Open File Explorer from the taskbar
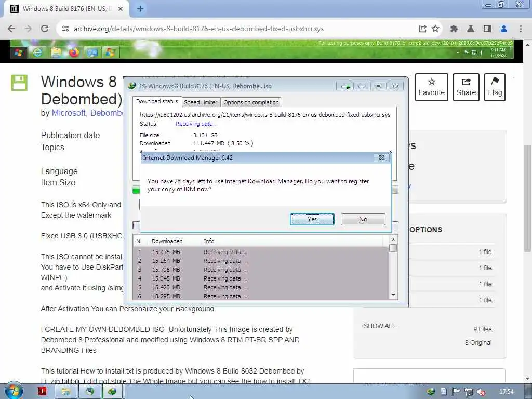The width and height of the screenshot is (532, 399). pos(66,392)
